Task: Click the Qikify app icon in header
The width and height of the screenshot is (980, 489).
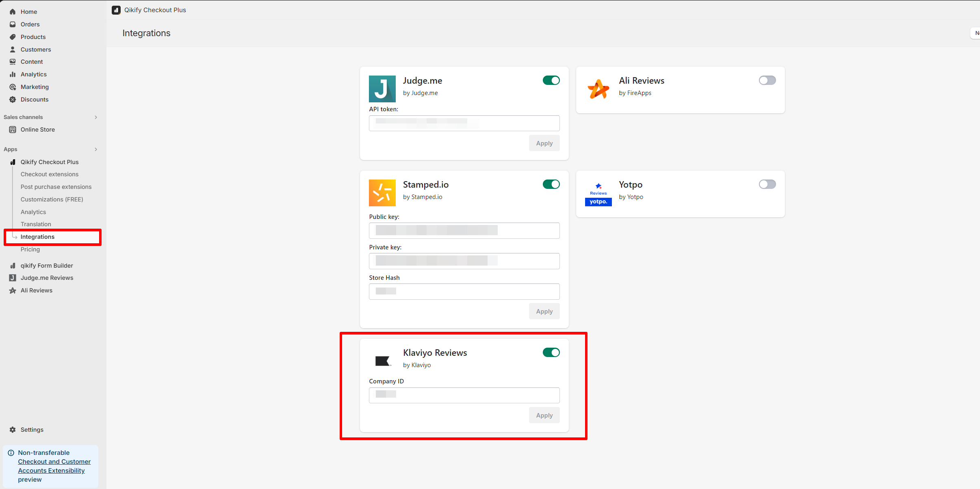Action: point(116,10)
